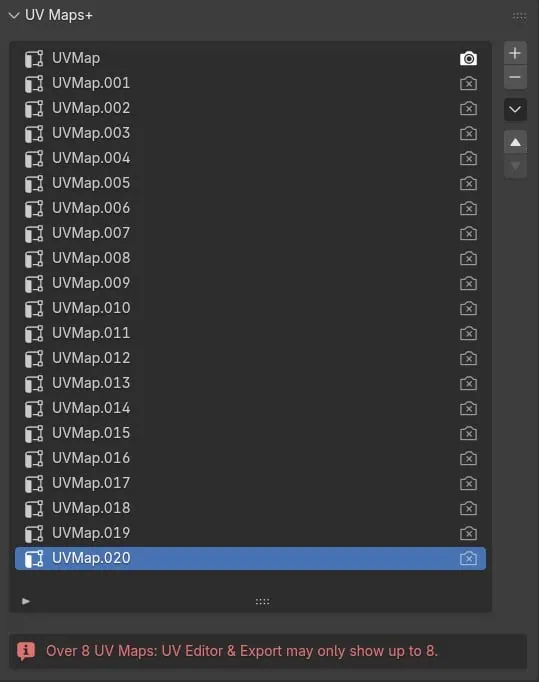This screenshot has height=682, width=539.
Task: Expand list filter options triangle
Action: pos(26,601)
